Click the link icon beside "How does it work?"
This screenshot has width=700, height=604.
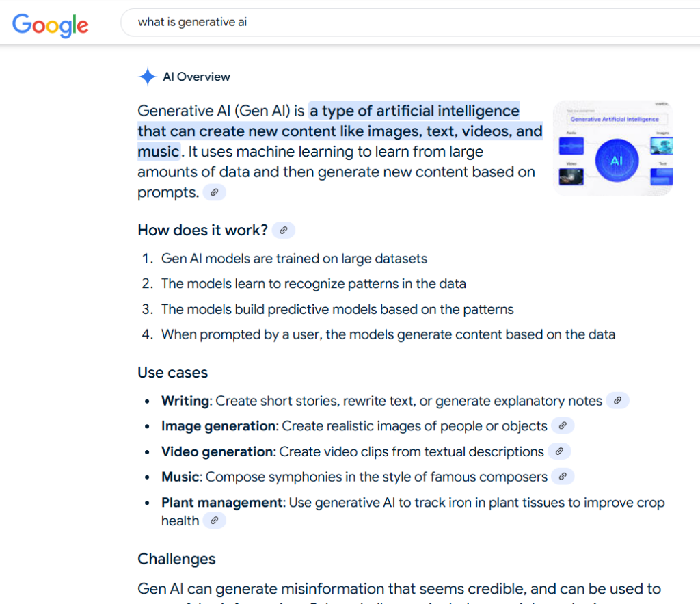[283, 230]
